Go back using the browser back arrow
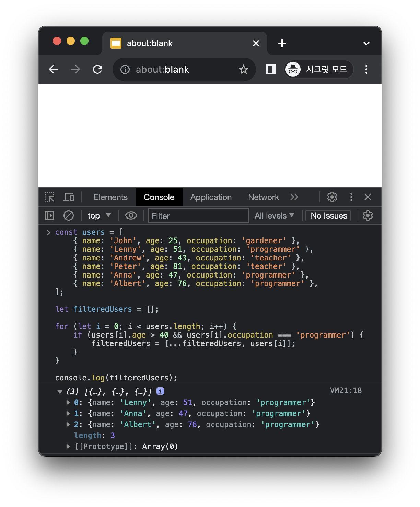Image resolution: width=420 pixels, height=507 pixels. tap(54, 69)
